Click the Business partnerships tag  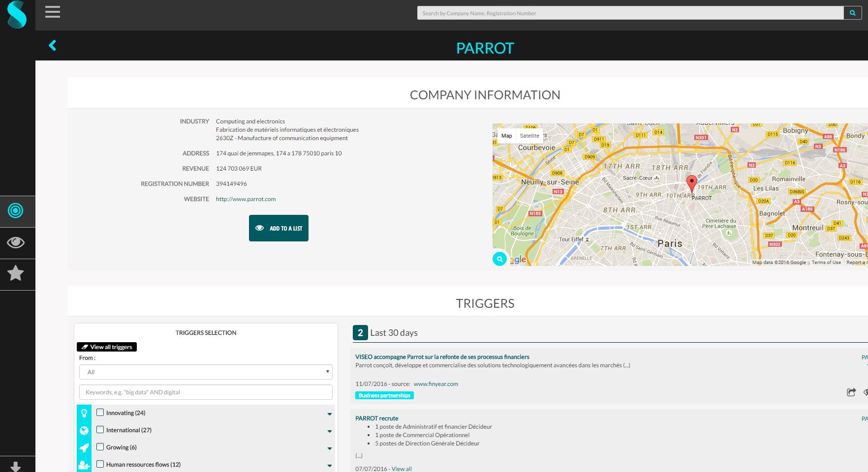pos(384,395)
